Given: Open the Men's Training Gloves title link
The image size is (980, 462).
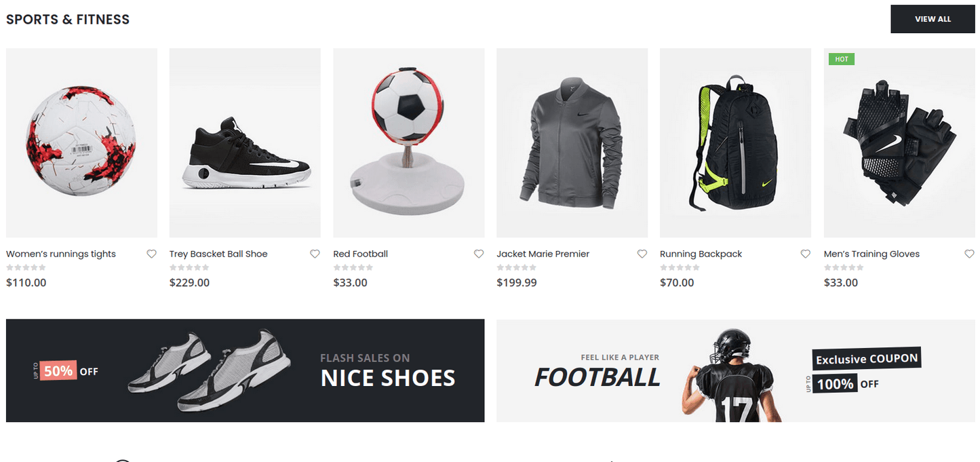Looking at the screenshot, I should coord(871,254).
